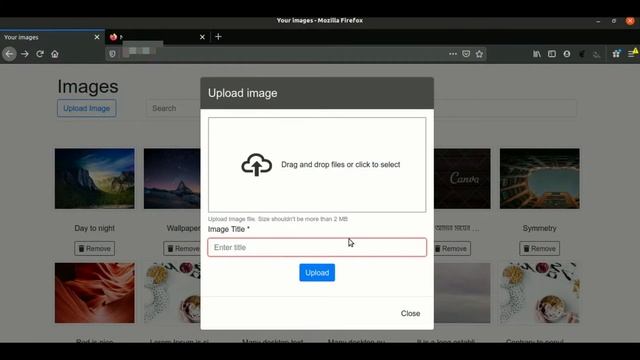
Task: Close the Upload image dialog
Action: (410, 313)
